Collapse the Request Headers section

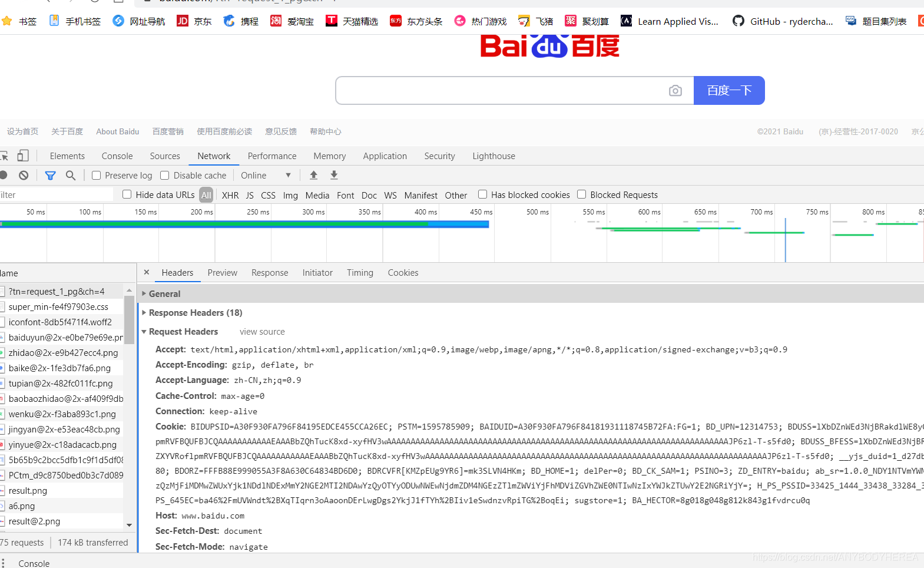[x=183, y=332]
